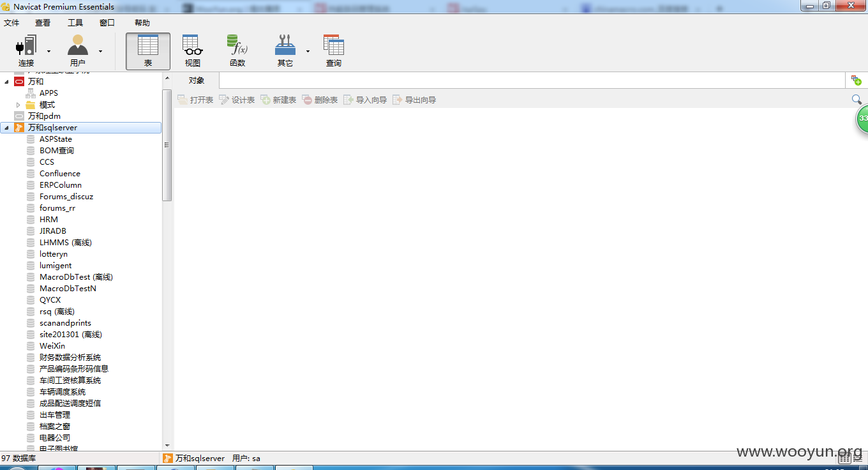Image resolution: width=868 pixels, height=470 pixels.
Task: Click the MacroDbTest (离线) database icon
Action: point(31,277)
